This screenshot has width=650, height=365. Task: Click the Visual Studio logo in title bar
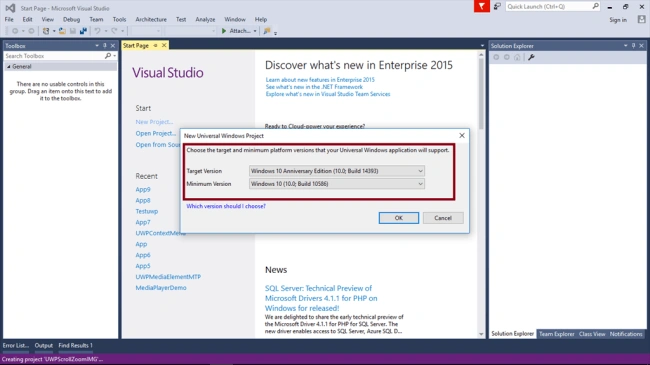tap(10, 8)
